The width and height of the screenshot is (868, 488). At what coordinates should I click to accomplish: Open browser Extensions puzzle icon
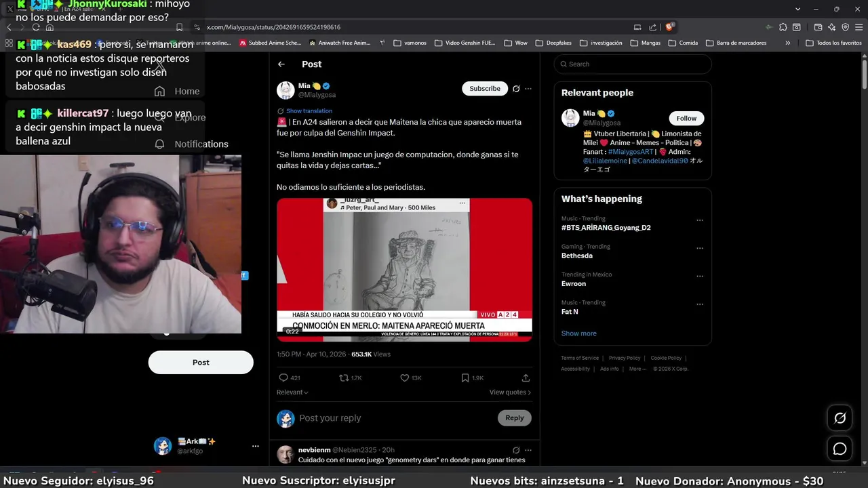[783, 27]
